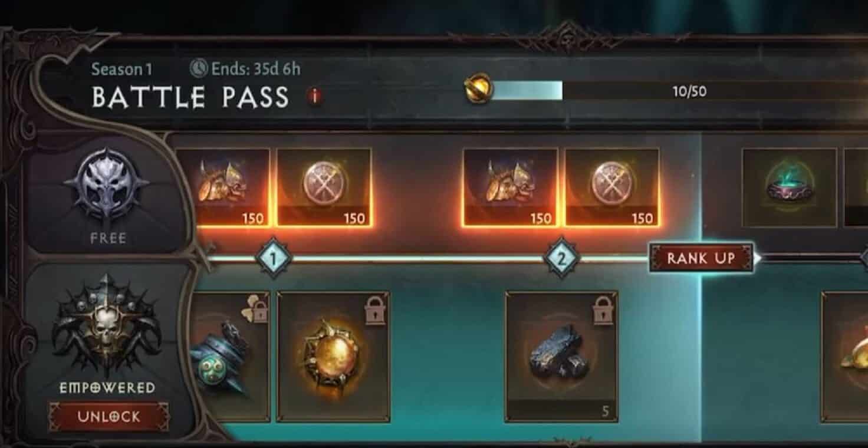Click rank 2 diamond marker
The image size is (868, 448).
[x=561, y=258]
